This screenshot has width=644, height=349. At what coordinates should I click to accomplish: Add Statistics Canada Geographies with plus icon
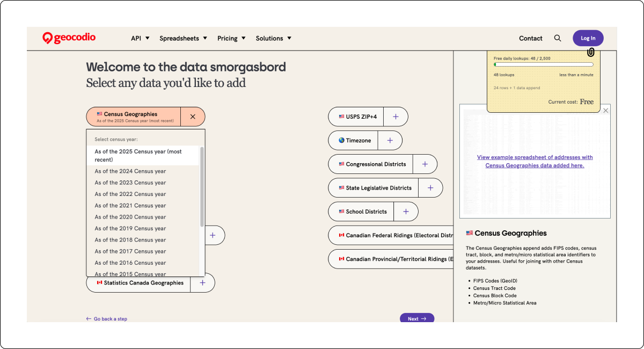click(x=202, y=282)
